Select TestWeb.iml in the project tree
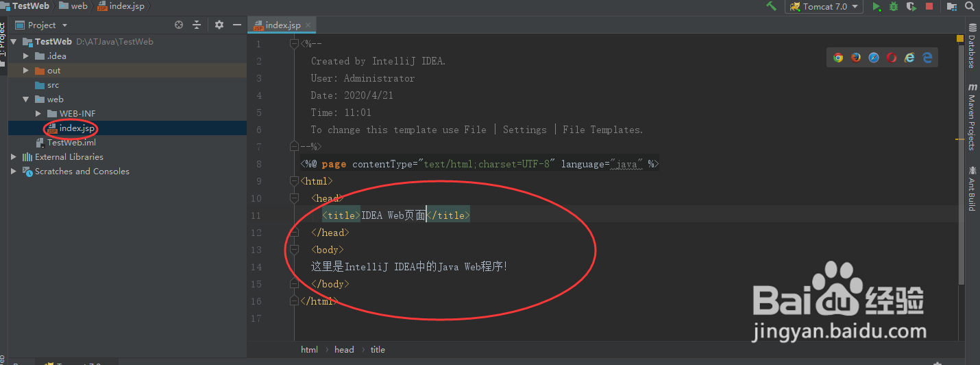 127,142
